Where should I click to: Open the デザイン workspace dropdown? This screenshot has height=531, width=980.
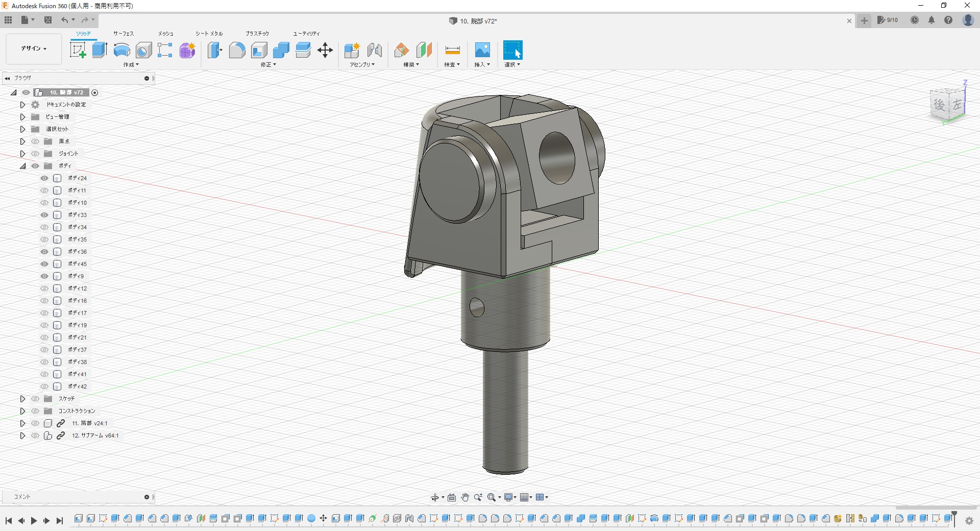(x=34, y=49)
